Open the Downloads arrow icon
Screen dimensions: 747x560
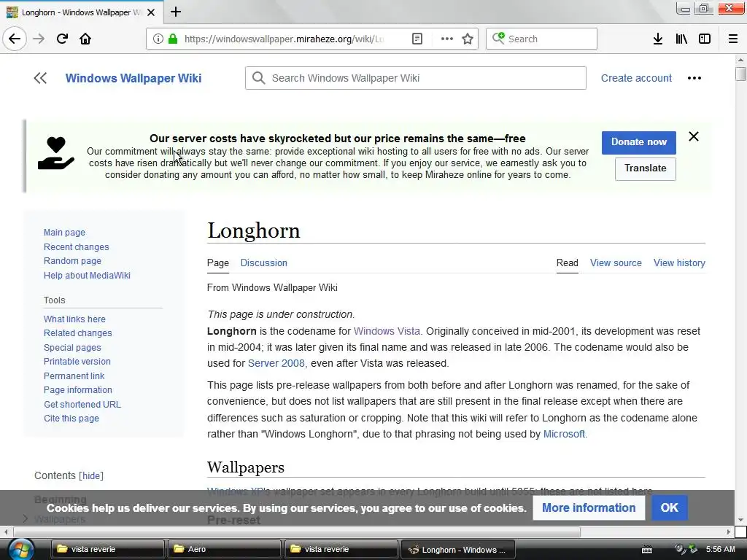[658, 39]
